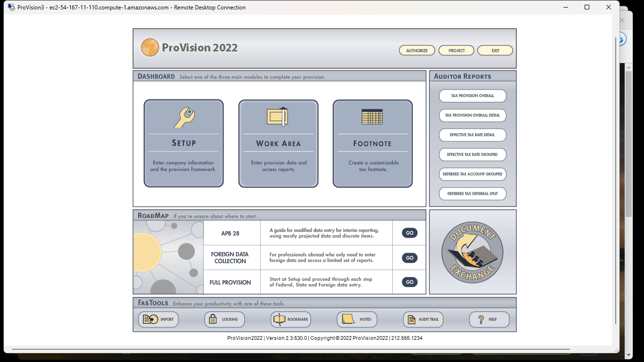This screenshot has width=644, height=362.
Task: Click the Authorize button
Action: [417, 50]
